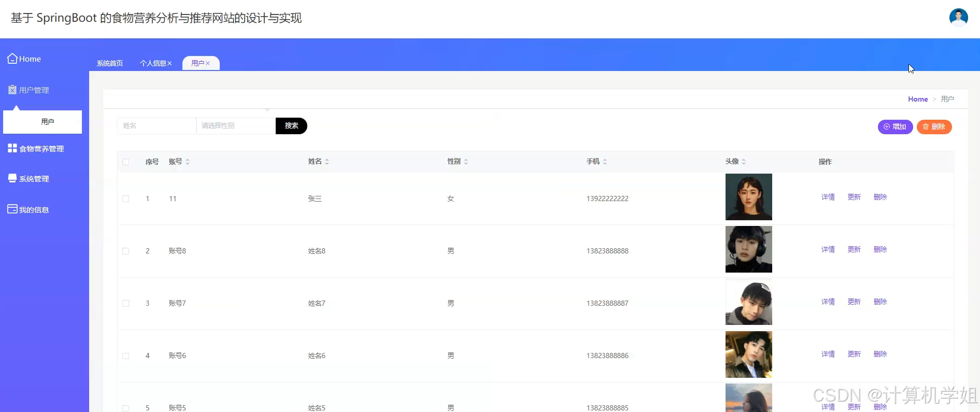Sort the table by 头像 column
This screenshot has width=980, height=412.
point(744,162)
